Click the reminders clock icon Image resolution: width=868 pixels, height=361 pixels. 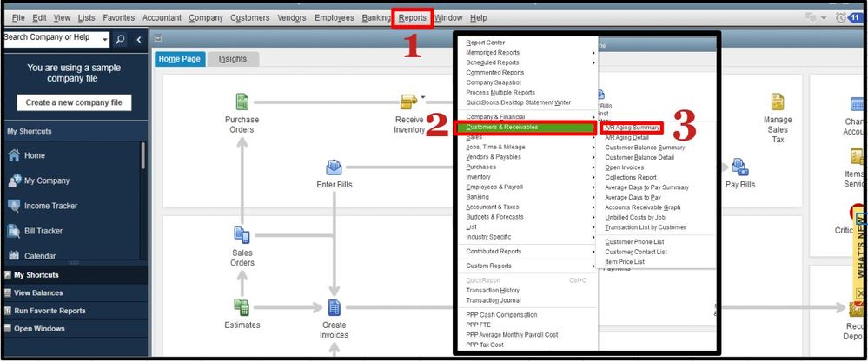(841, 17)
